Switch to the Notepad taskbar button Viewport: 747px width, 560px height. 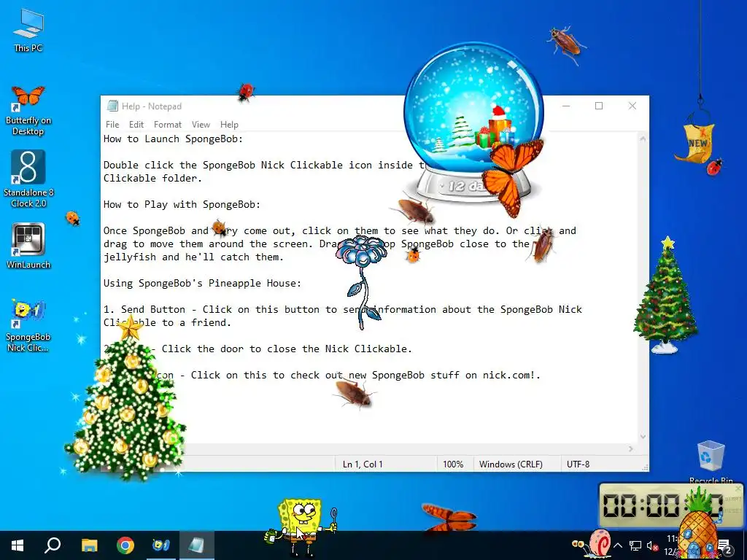point(197,545)
